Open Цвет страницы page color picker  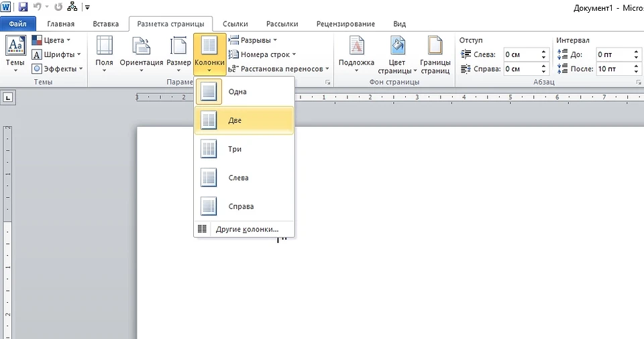coord(397,52)
